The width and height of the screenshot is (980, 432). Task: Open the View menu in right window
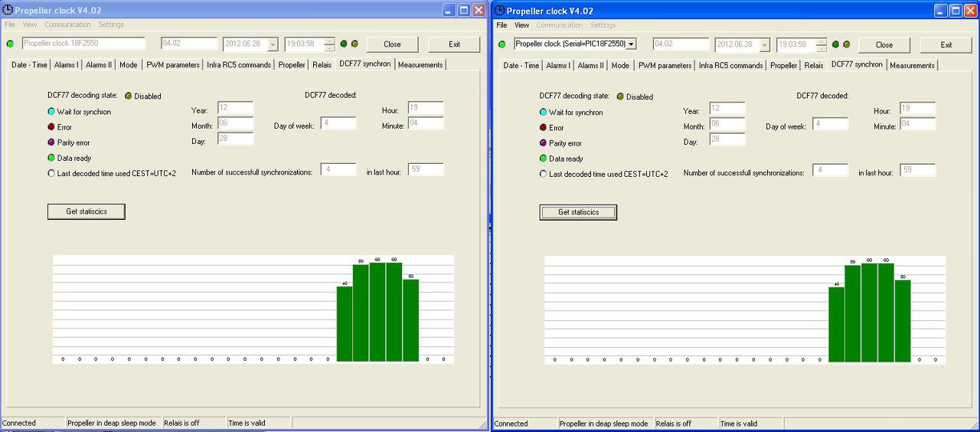point(521,25)
